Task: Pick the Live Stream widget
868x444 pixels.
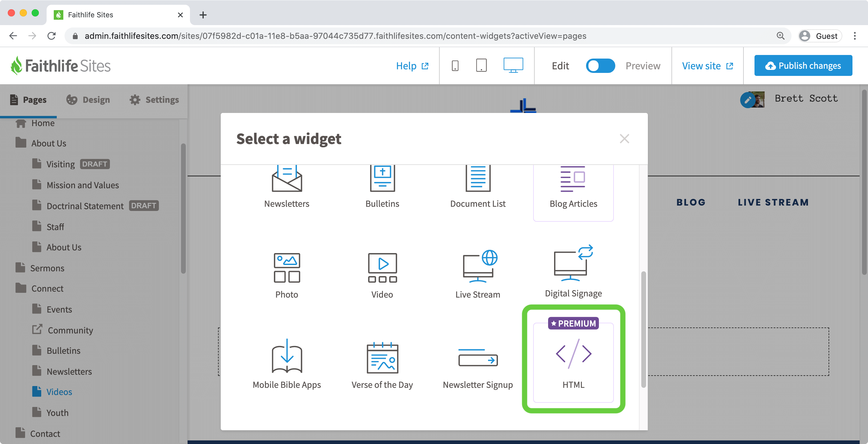Action: [478, 275]
